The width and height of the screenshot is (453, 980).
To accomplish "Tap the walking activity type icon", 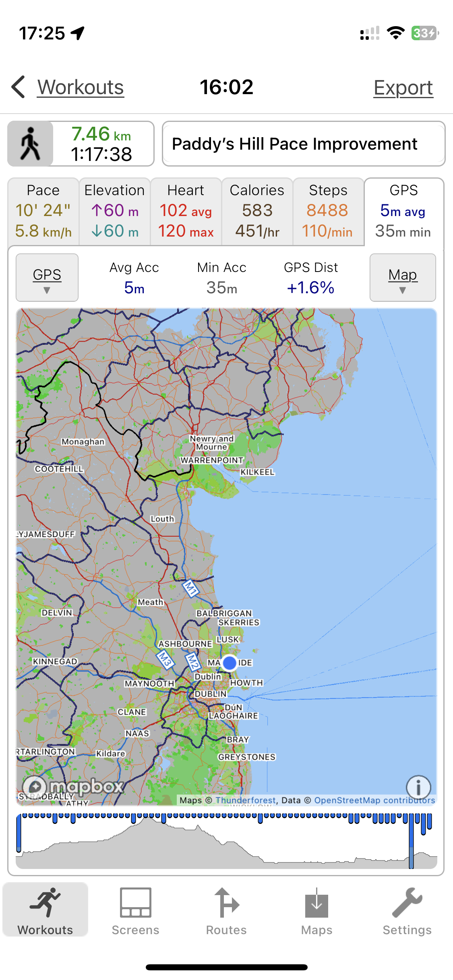I will tap(30, 144).
